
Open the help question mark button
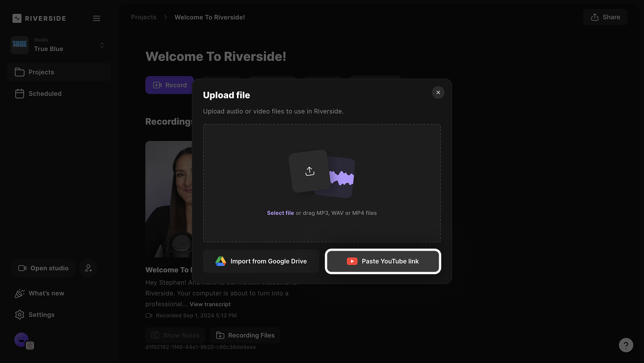coord(626,345)
